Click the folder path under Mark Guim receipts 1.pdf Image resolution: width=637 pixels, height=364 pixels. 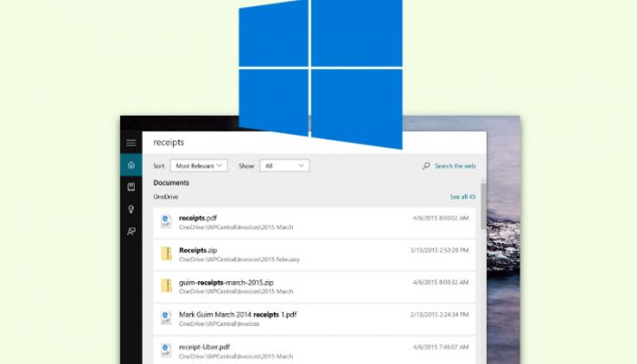(219, 324)
